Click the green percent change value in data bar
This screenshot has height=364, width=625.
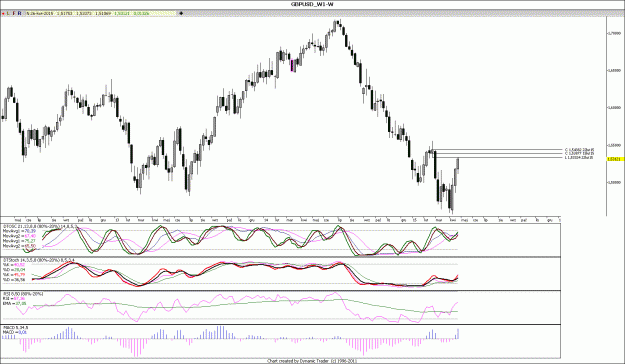(142, 13)
